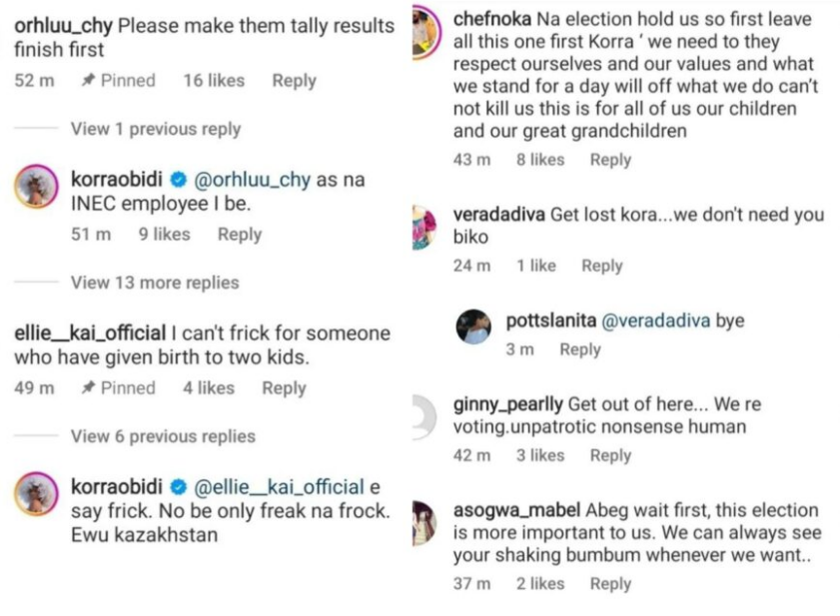View the 16 likes on orhluu_chy's comment
The width and height of the screenshot is (840, 616).
click(214, 81)
